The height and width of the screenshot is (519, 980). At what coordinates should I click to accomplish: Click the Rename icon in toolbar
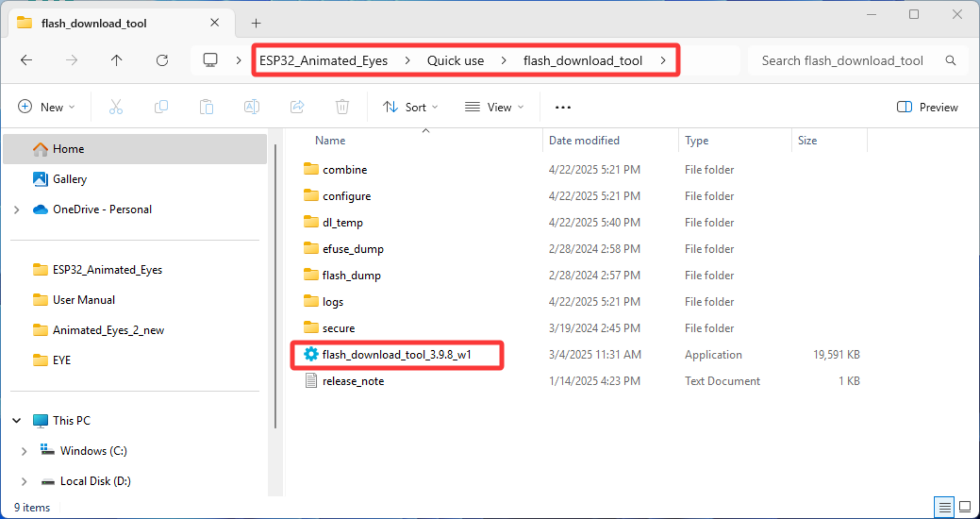[252, 107]
